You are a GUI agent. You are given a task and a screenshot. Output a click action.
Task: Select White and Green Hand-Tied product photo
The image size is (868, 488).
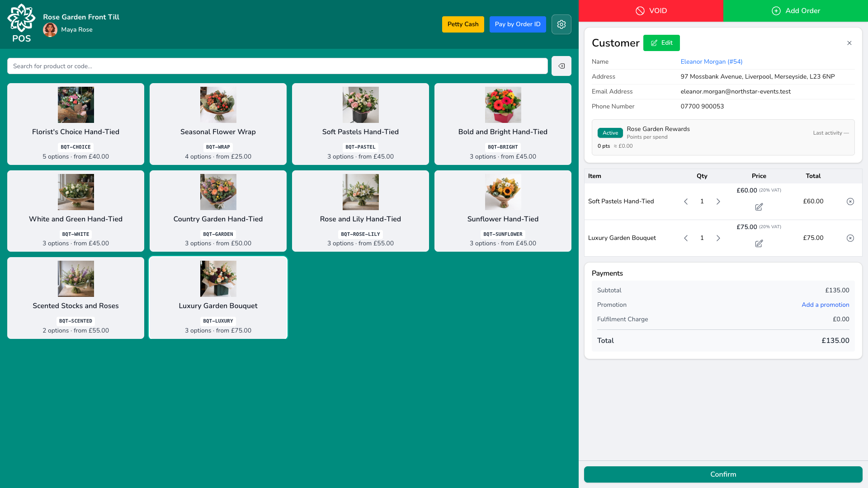tap(76, 192)
